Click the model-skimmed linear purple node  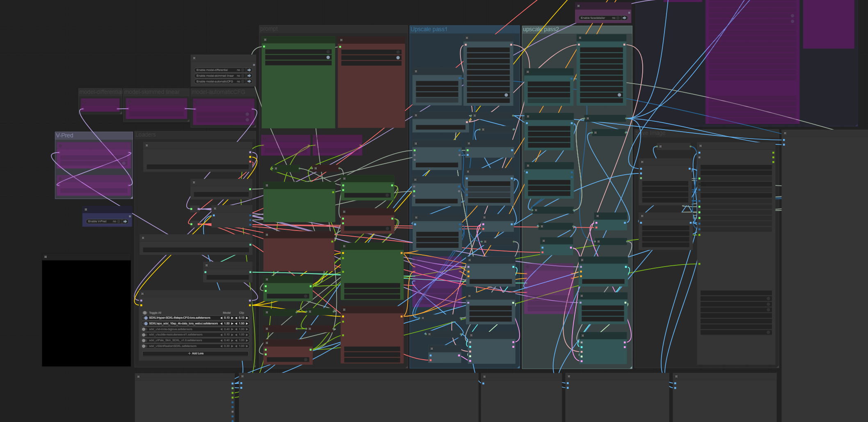pos(156,109)
